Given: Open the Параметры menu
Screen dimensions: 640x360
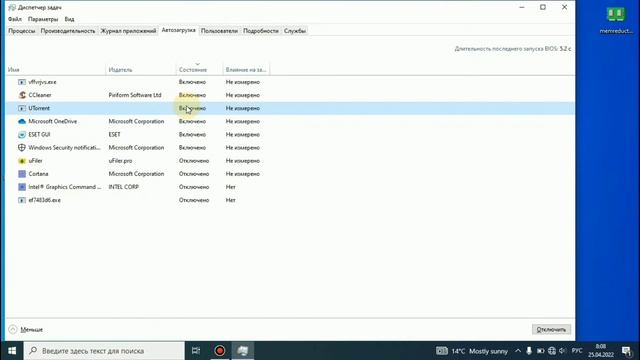Looking at the screenshot, I should 43,19.
